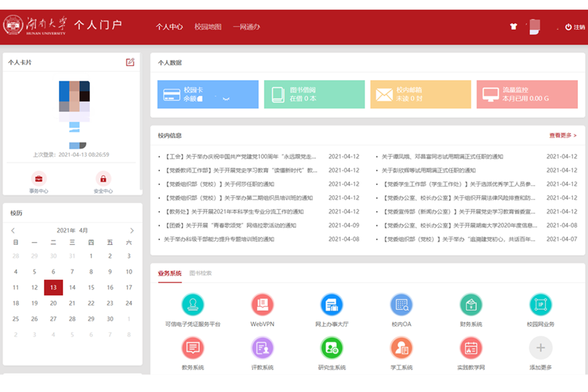Open the 校内OA system icon
This screenshot has height=392, width=588.
401,305
